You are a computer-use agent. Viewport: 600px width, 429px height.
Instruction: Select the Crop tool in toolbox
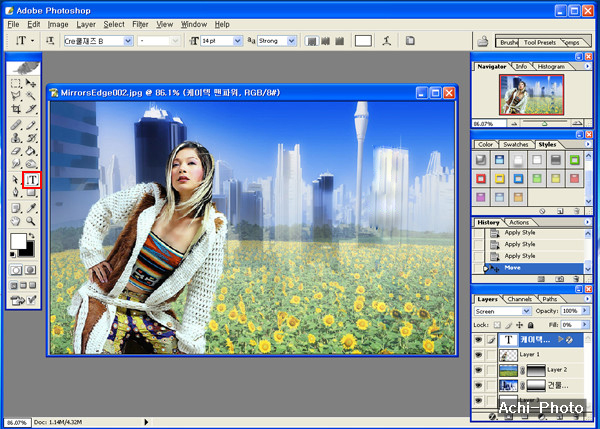17,110
